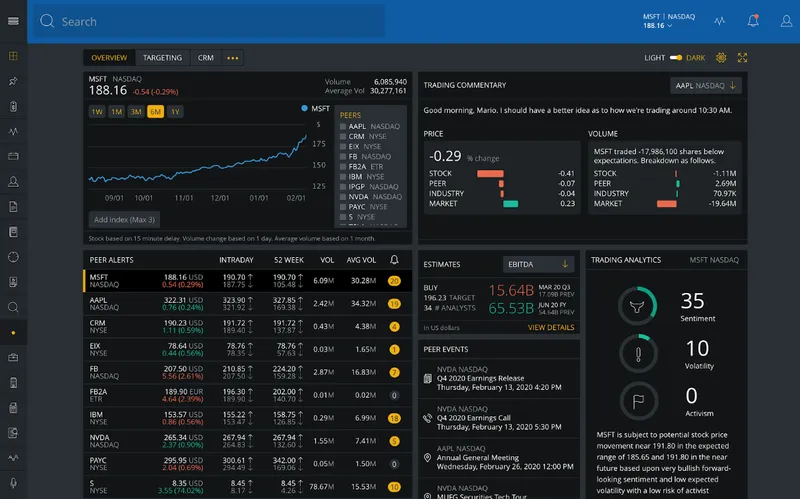The height and width of the screenshot is (499, 800).
Task: Open the person contact icon in sidebar
Action: [13, 182]
